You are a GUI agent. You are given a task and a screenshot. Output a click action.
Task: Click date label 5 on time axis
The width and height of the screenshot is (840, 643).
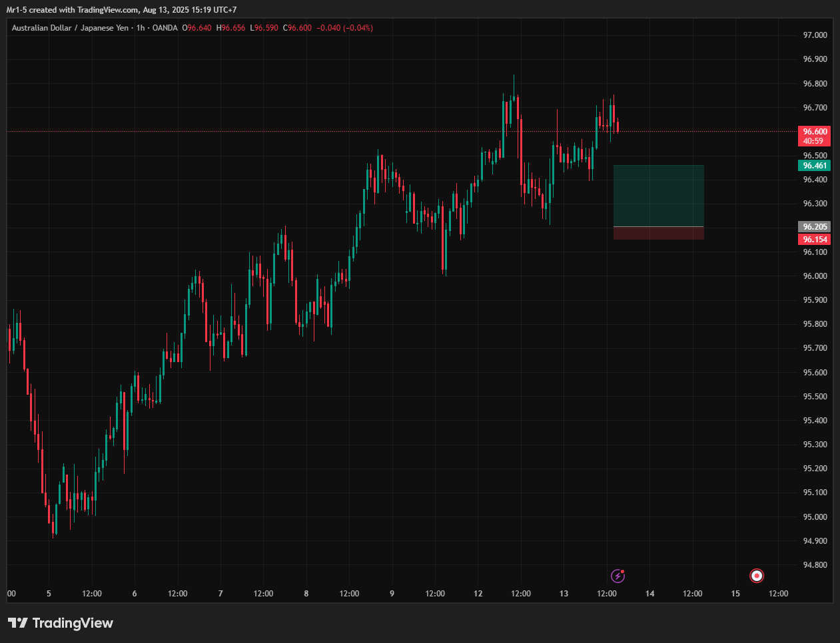[x=49, y=594]
